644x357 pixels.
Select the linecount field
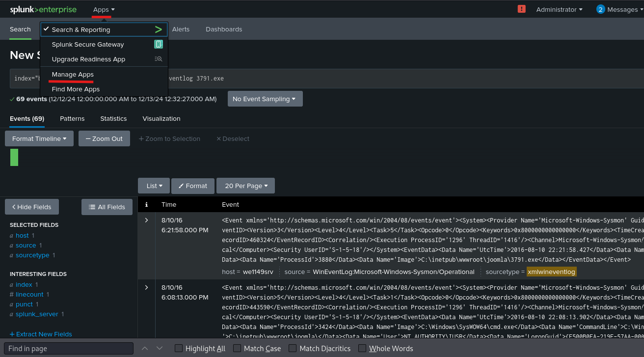coord(29,294)
